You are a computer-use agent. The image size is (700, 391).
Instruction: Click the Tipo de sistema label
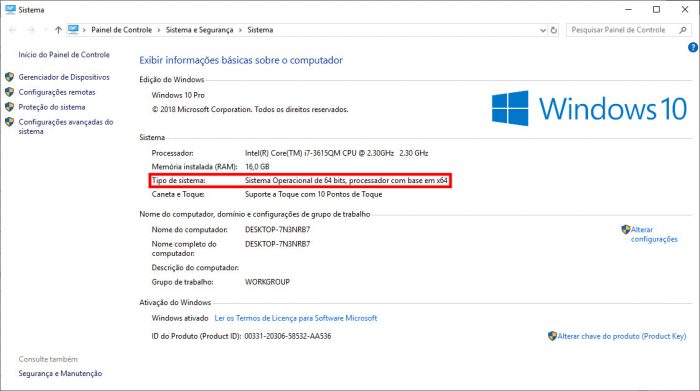click(x=178, y=180)
